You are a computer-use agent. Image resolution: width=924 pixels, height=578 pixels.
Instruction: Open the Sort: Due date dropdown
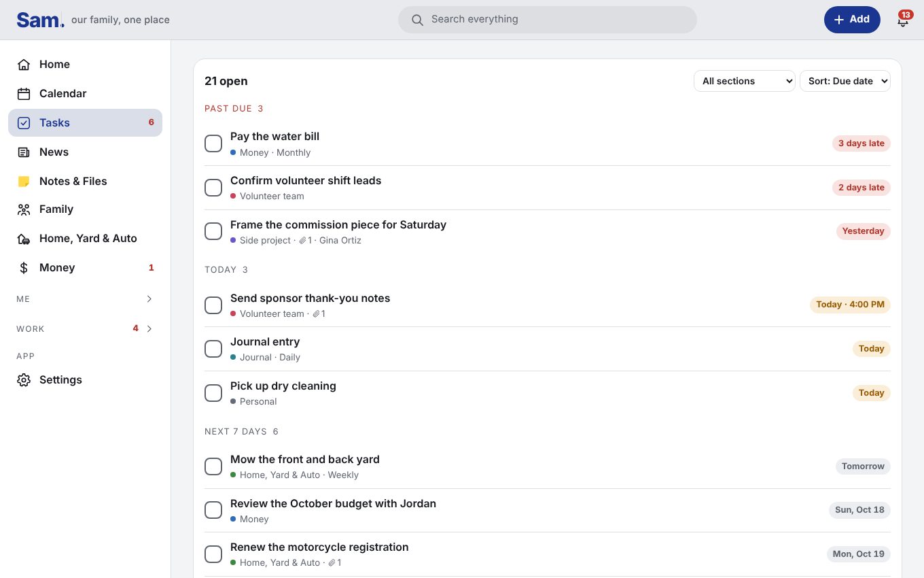[845, 81]
